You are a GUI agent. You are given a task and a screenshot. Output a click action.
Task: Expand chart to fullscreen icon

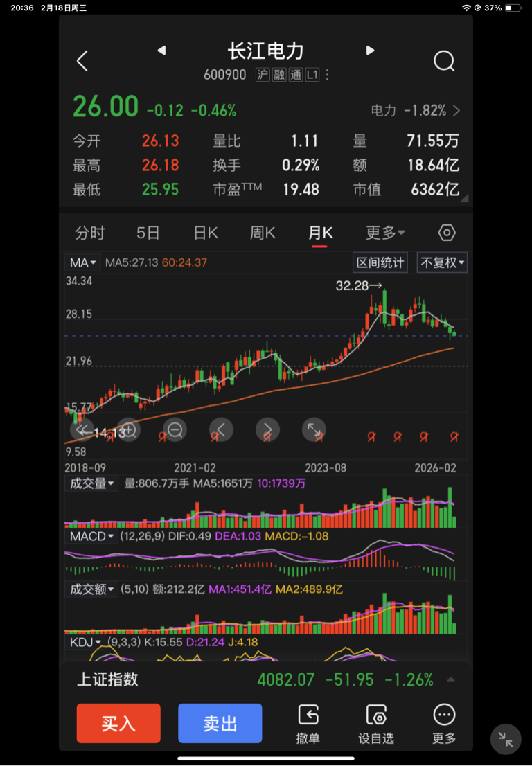[314, 430]
